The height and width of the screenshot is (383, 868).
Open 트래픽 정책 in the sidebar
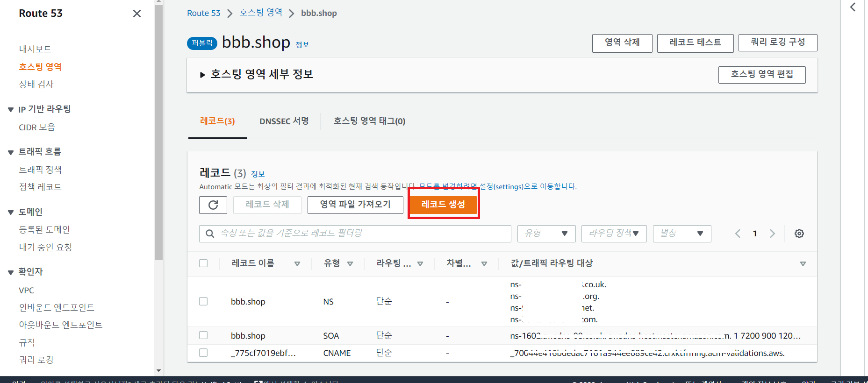tap(40, 170)
